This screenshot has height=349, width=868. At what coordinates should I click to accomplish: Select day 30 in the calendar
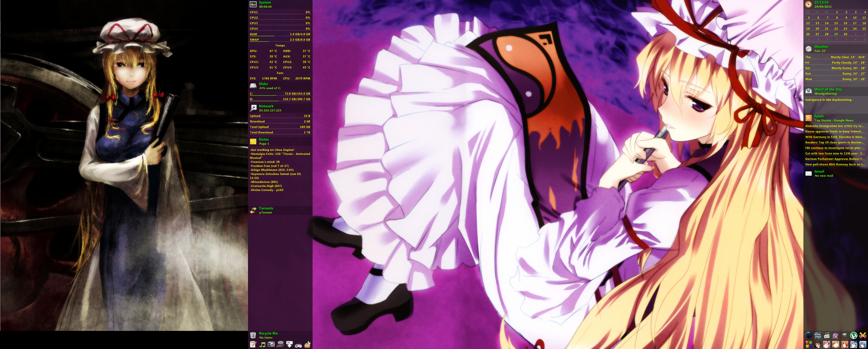(845, 34)
